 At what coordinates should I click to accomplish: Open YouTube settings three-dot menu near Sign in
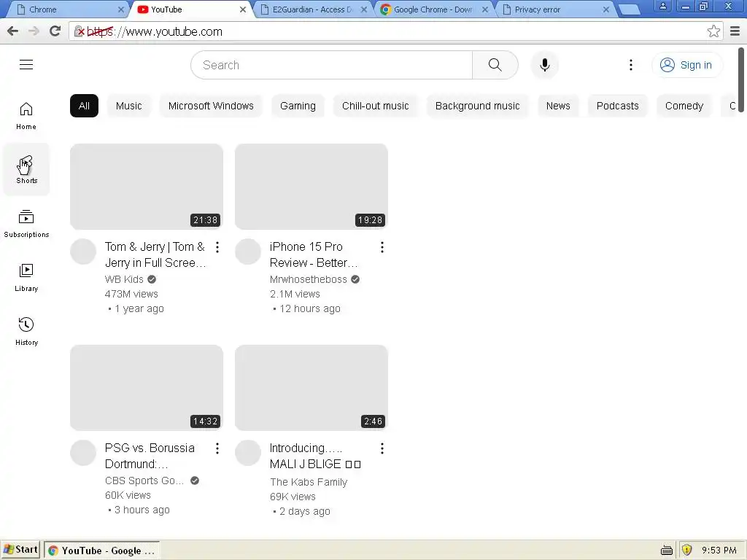[631, 65]
